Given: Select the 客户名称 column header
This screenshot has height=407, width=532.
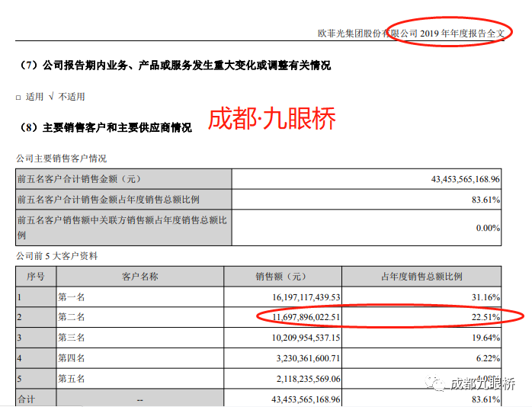Looking at the screenshot, I should (x=139, y=277).
